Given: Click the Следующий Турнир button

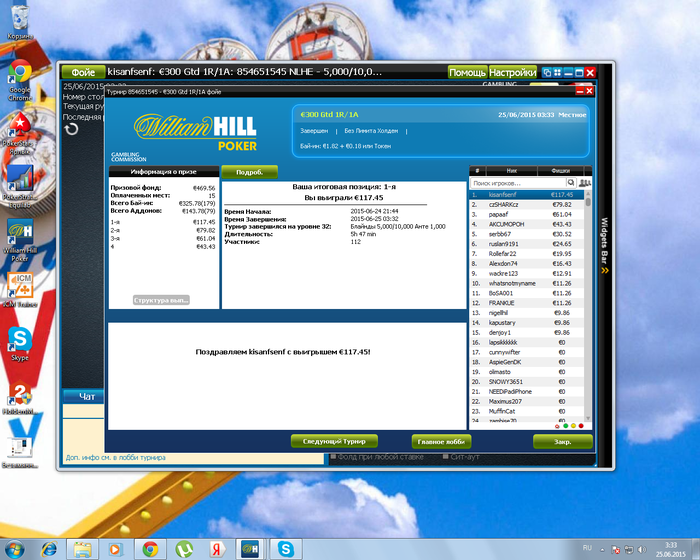Looking at the screenshot, I should pos(334,441).
